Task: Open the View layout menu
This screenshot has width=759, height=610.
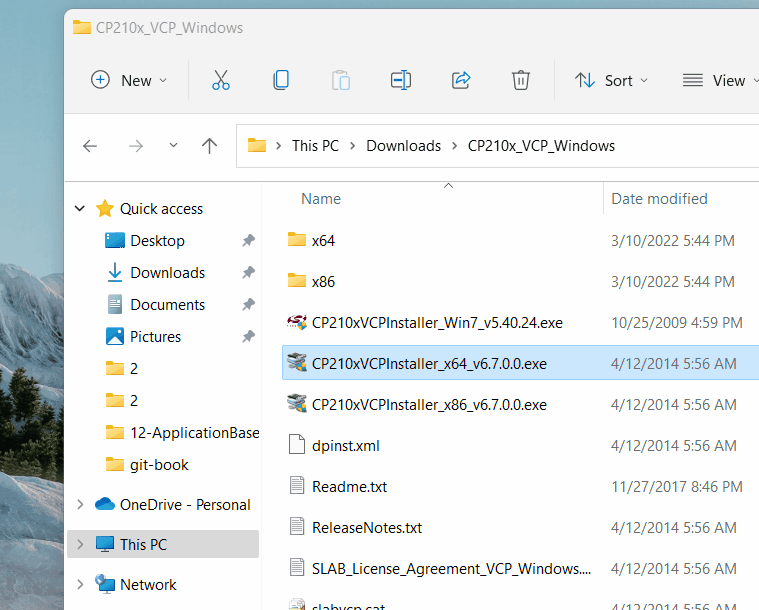Action: pos(715,81)
